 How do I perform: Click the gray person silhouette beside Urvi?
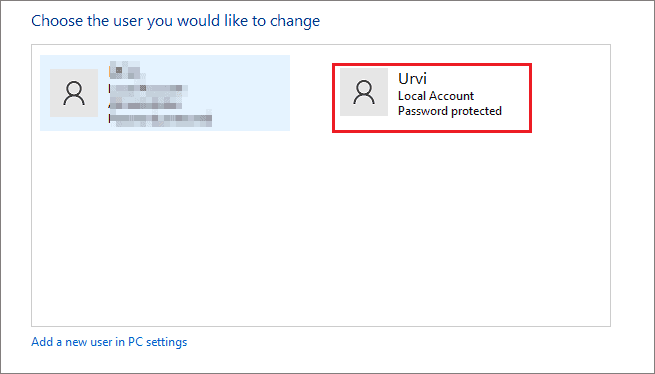[364, 92]
